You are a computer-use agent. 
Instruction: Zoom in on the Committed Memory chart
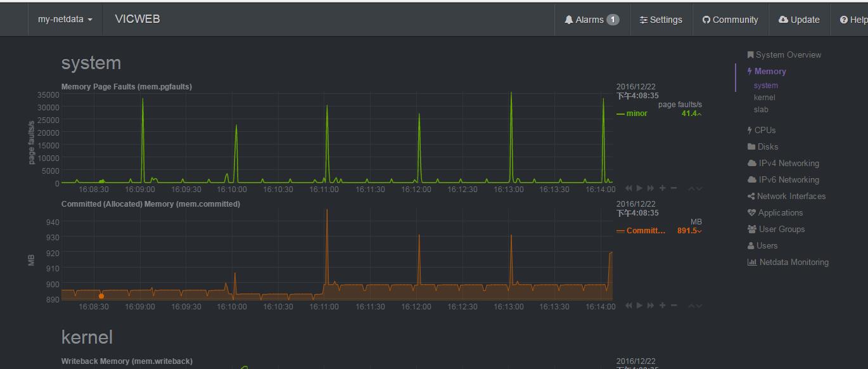click(x=662, y=306)
